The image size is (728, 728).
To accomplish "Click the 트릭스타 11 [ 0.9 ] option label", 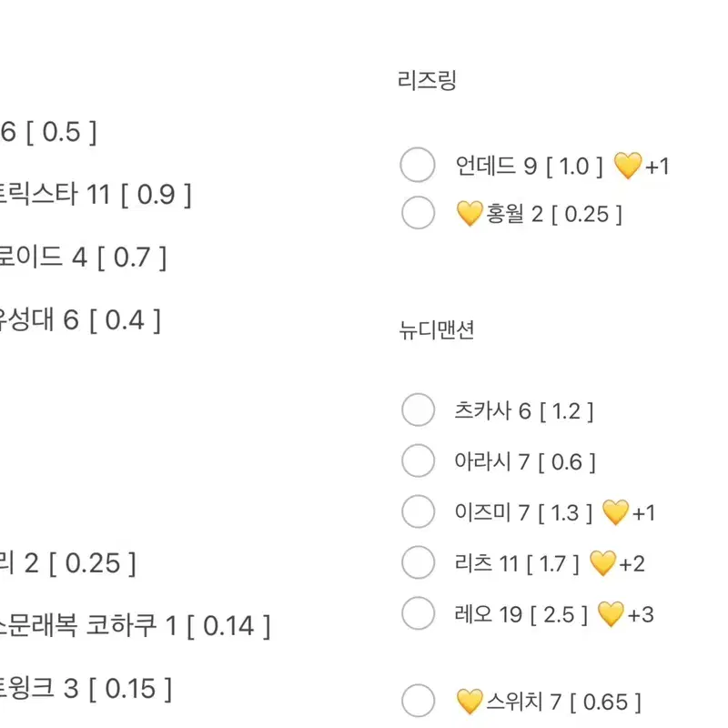I will 96,194.
